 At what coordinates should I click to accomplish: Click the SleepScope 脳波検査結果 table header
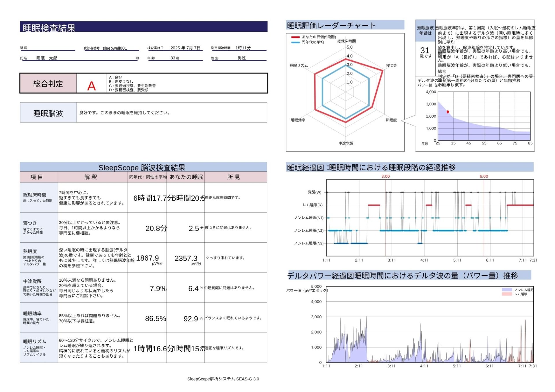pos(143,167)
